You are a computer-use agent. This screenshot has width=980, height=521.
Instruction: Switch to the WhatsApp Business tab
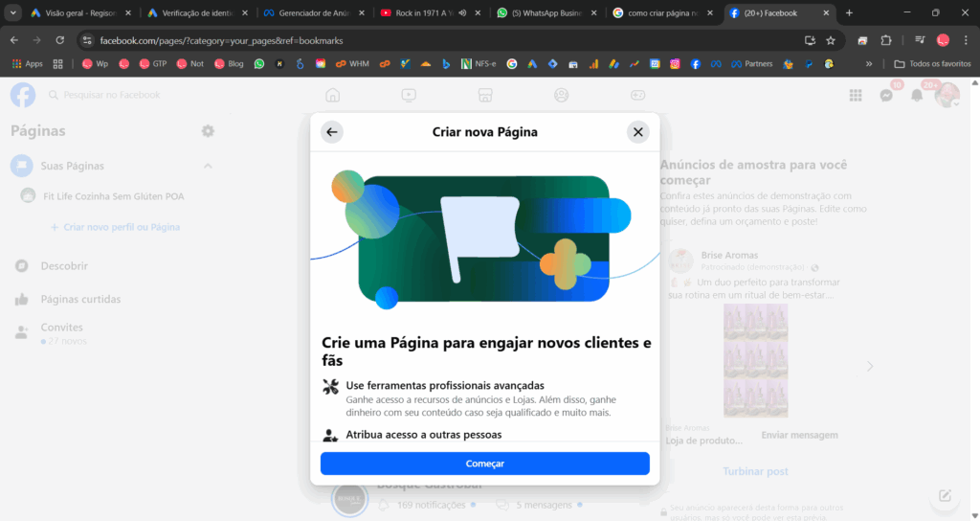pos(546,12)
